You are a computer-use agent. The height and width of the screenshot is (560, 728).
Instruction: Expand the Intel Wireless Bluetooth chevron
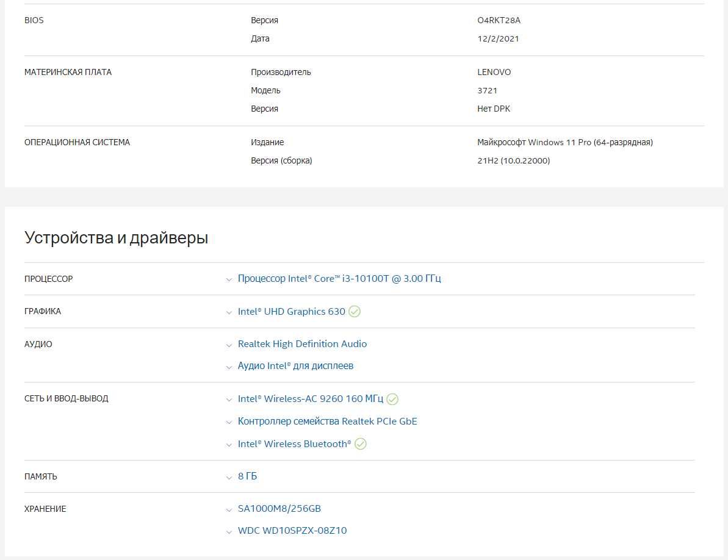point(229,445)
